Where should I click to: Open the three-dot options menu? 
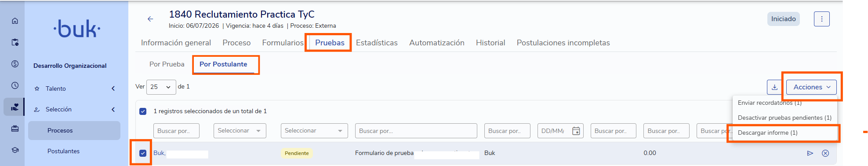822,19
